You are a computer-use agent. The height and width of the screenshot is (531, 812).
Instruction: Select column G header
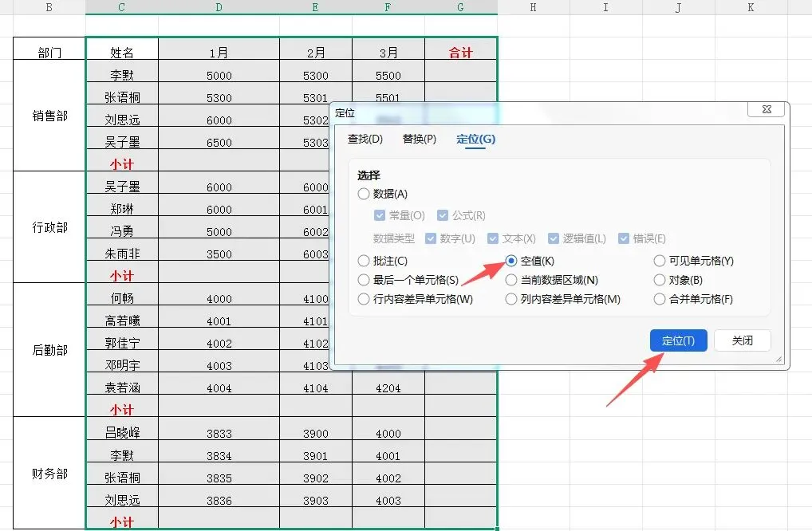pyautogui.click(x=461, y=7)
